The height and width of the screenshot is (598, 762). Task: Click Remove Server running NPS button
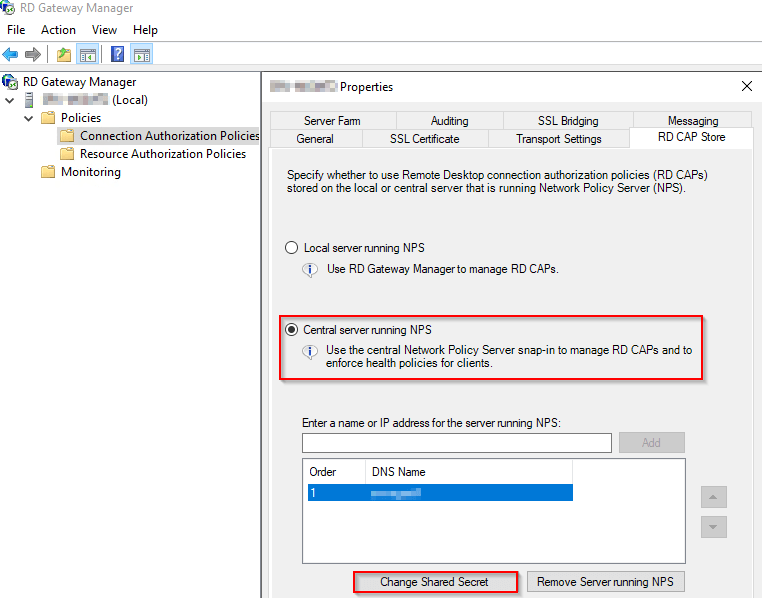tap(606, 582)
